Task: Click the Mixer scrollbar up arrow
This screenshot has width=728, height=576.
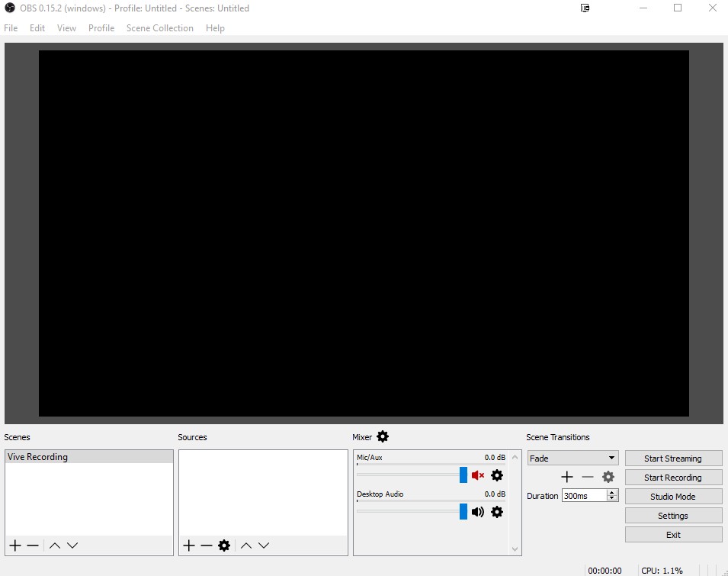Action: coord(515,457)
